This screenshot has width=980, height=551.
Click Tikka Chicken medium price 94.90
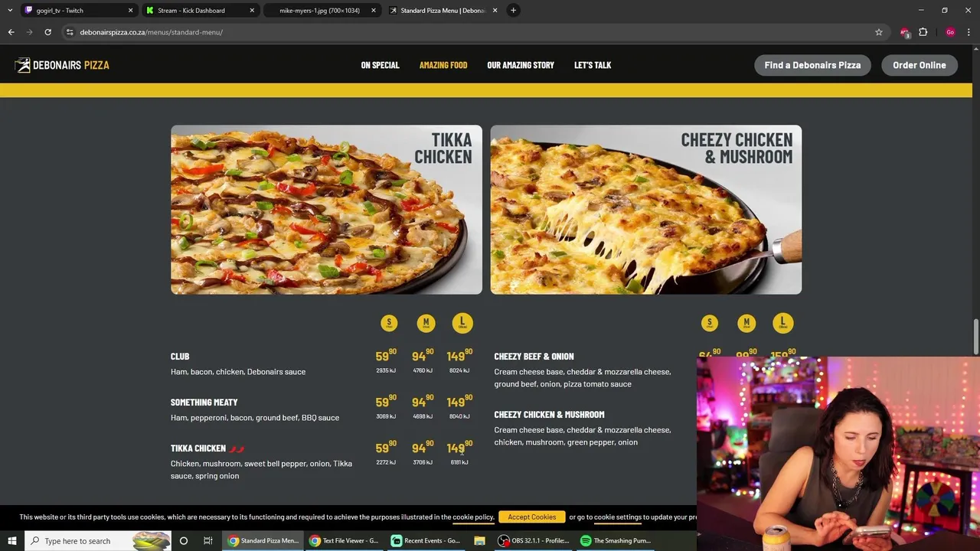click(x=423, y=448)
